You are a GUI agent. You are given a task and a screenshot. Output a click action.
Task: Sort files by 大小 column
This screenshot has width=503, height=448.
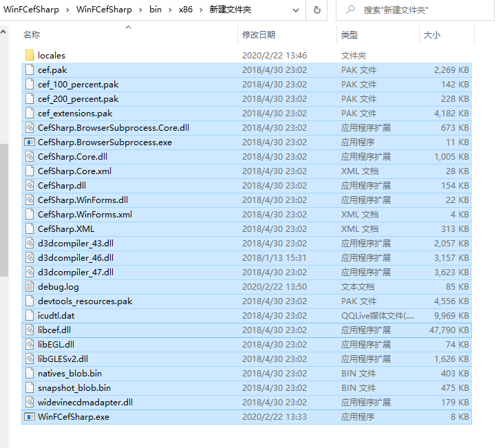(432, 34)
